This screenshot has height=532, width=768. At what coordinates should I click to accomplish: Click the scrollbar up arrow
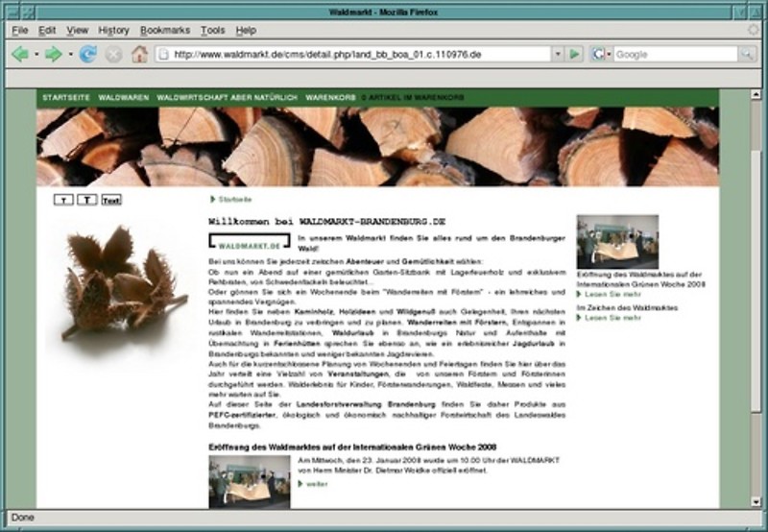756,94
